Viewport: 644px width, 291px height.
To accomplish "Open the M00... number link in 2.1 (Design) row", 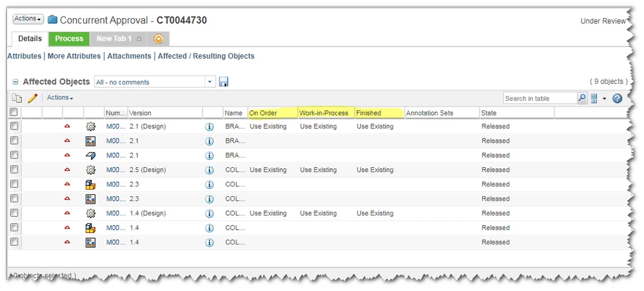I will 116,126.
